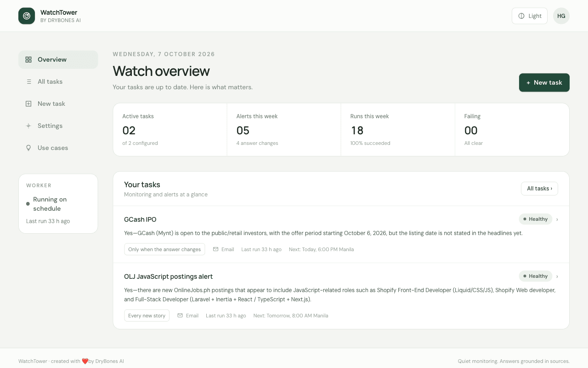Click Monitoring and alerts at a glance subtitle
Image resolution: width=588 pixels, height=368 pixels.
(x=166, y=195)
